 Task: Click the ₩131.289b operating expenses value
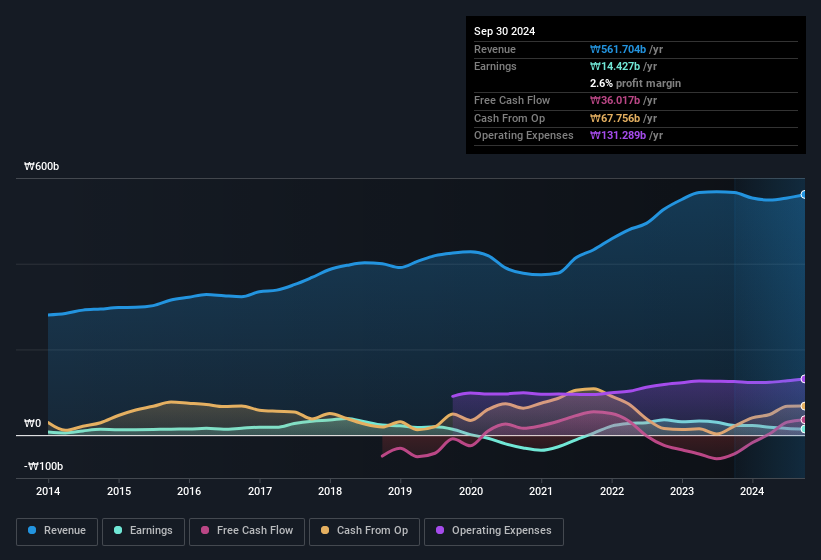(618, 136)
